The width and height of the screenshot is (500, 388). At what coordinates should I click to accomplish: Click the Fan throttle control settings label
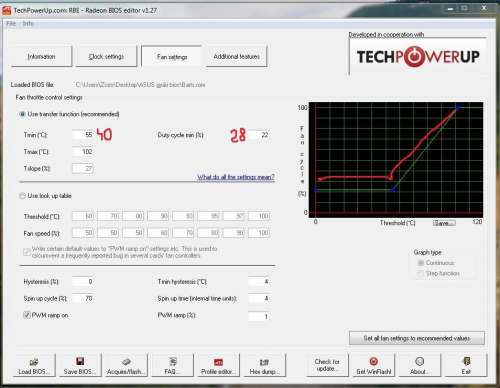pyautogui.click(x=49, y=97)
